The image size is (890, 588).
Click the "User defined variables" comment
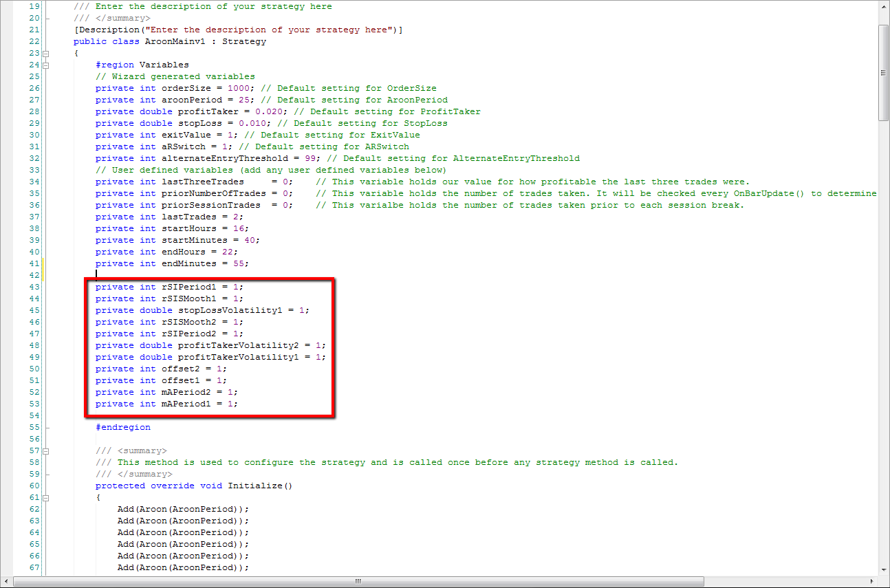271,170
